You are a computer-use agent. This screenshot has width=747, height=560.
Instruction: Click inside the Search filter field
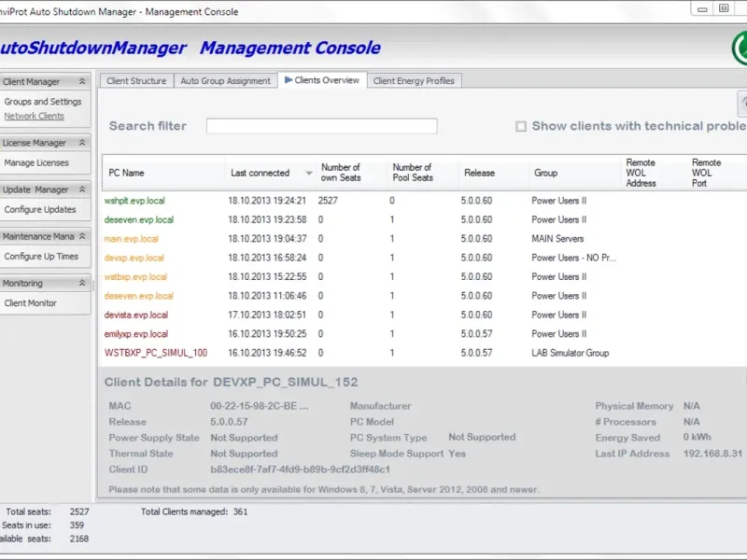point(321,126)
